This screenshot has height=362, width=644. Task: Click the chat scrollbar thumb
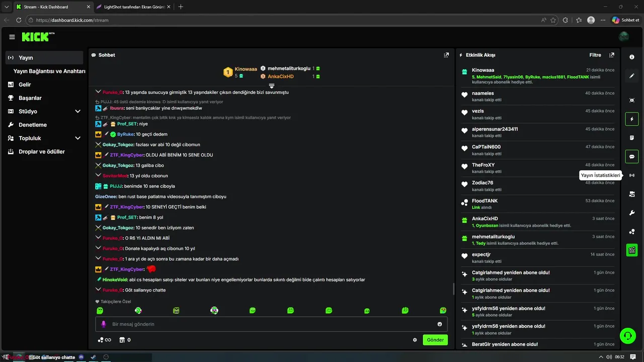(454, 289)
